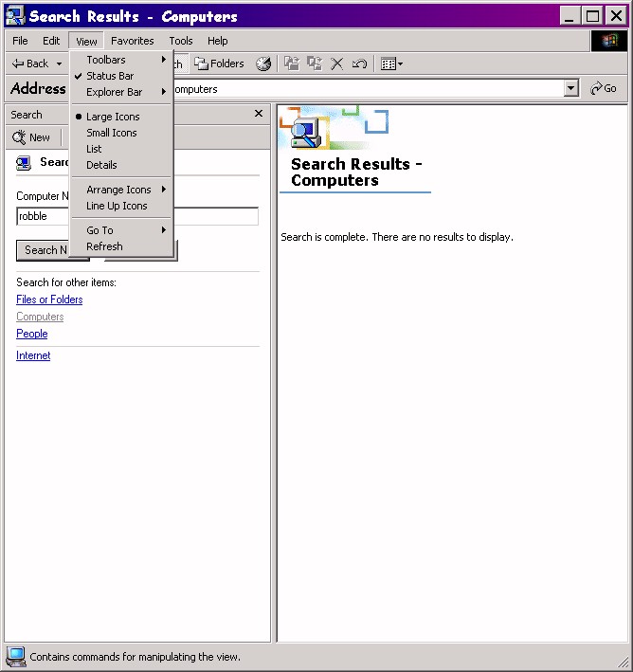
Task: Click the Computer Name input field
Action: [137, 216]
